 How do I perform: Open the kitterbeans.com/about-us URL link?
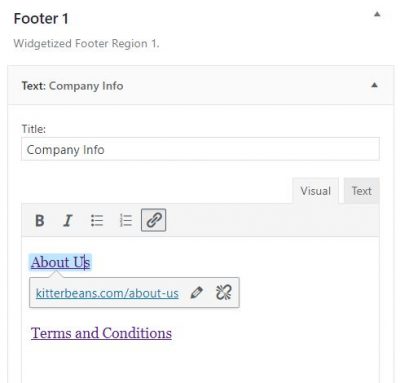coord(107,293)
